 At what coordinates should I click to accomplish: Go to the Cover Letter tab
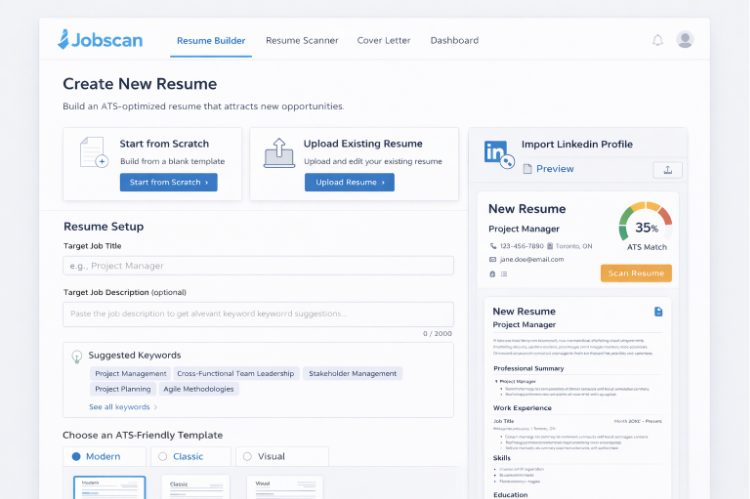point(384,41)
